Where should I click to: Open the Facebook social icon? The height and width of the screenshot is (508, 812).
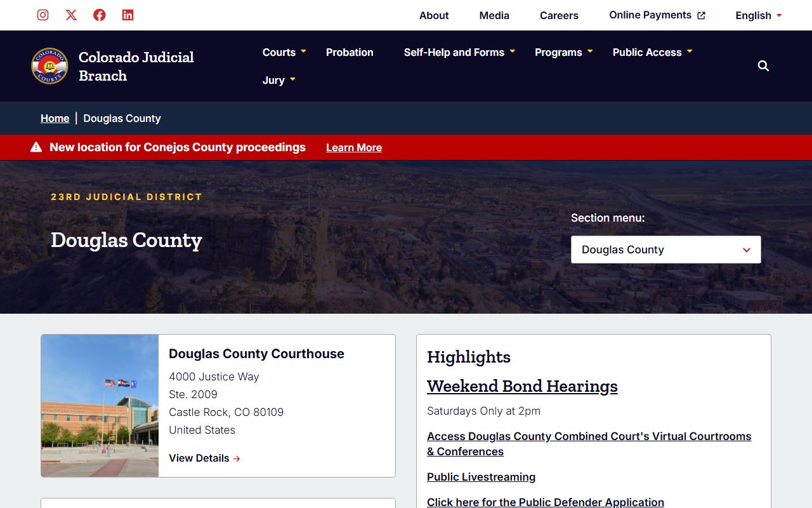[x=100, y=15]
